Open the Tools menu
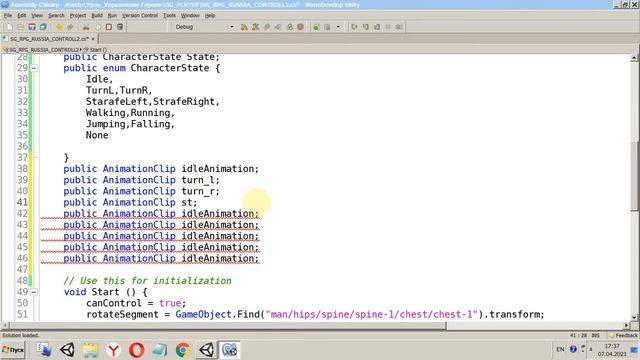Screen dimensions: 640x360 tap(169, 16)
